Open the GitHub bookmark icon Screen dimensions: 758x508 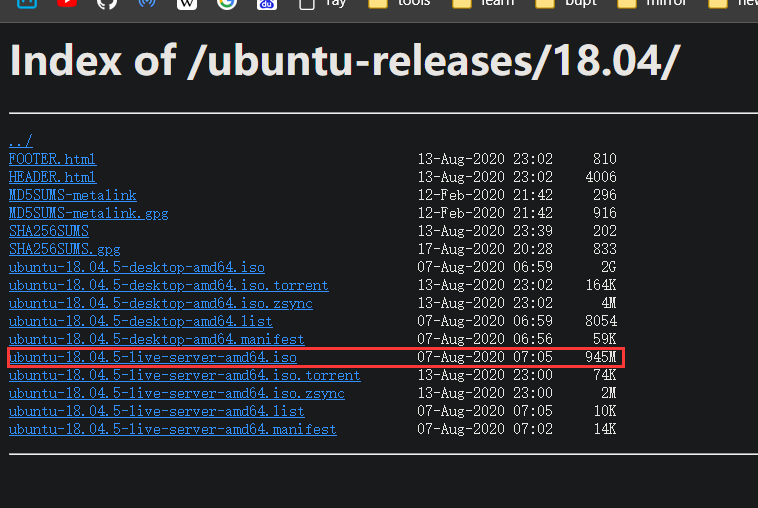[107, 3]
